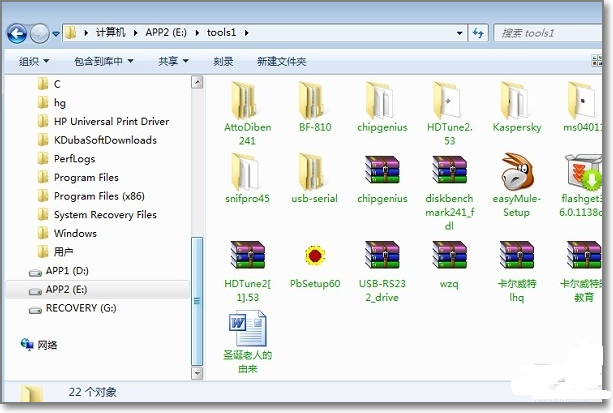
Task: Select Program Files (x86) folder
Action: (x=91, y=196)
